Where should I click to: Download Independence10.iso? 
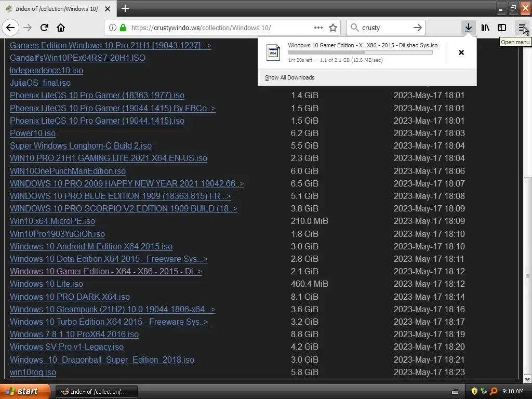(x=46, y=71)
